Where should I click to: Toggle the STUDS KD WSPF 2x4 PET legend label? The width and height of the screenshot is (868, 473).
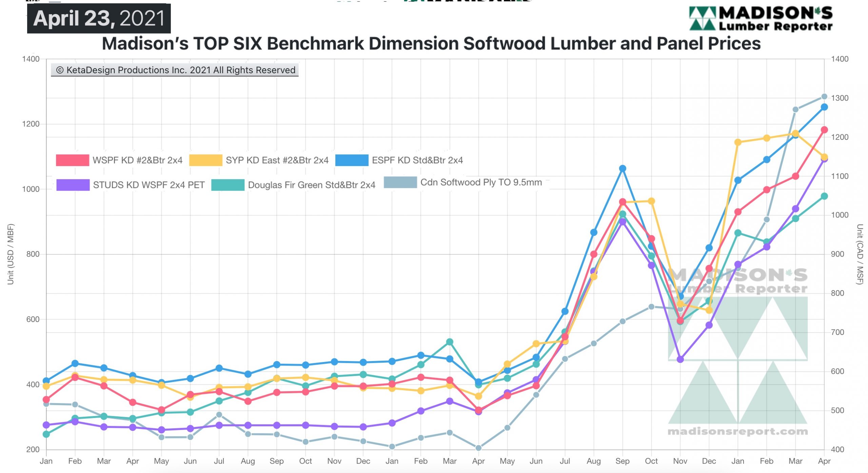(149, 185)
